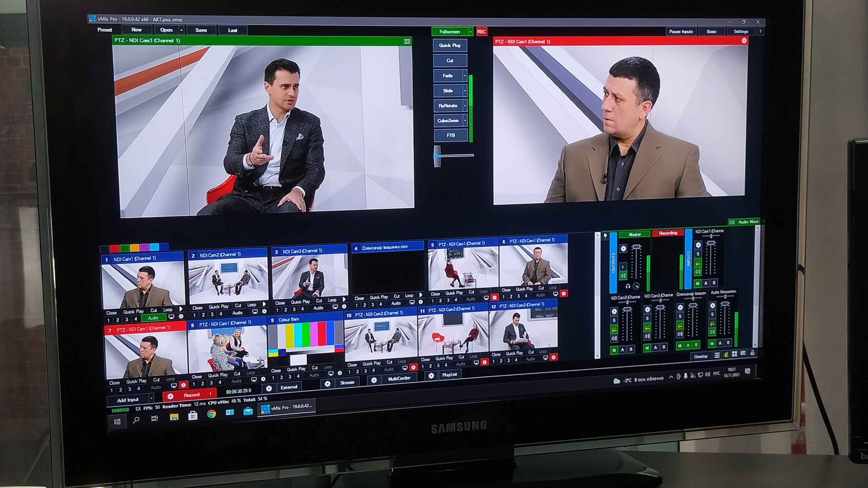The width and height of the screenshot is (868, 488).
Task: Toggle the Audio Mixer button
Action: point(745,222)
